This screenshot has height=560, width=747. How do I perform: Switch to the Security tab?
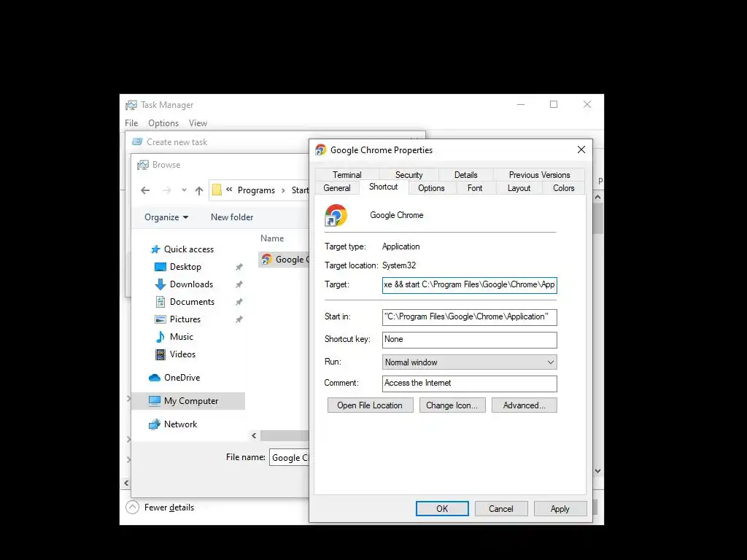pyautogui.click(x=409, y=175)
